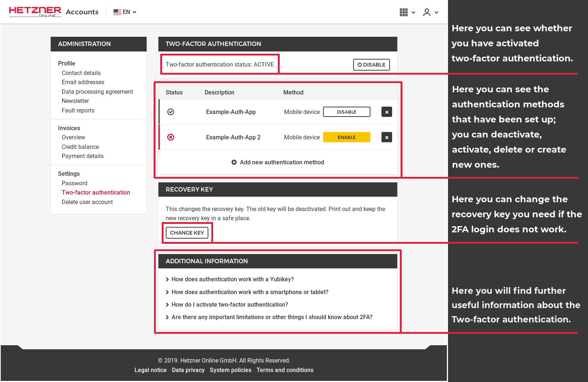The width and height of the screenshot is (588, 382).
Task: Click the plus icon to add authentication method
Action: coord(234,162)
